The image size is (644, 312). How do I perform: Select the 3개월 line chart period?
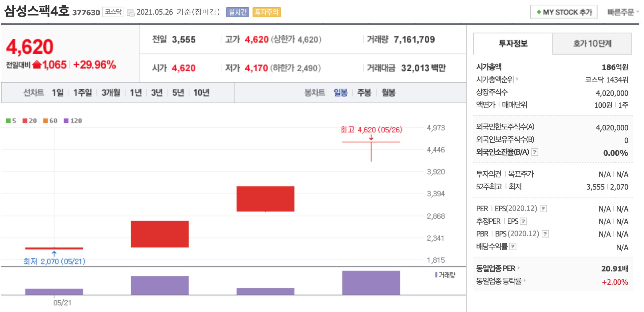point(111,92)
